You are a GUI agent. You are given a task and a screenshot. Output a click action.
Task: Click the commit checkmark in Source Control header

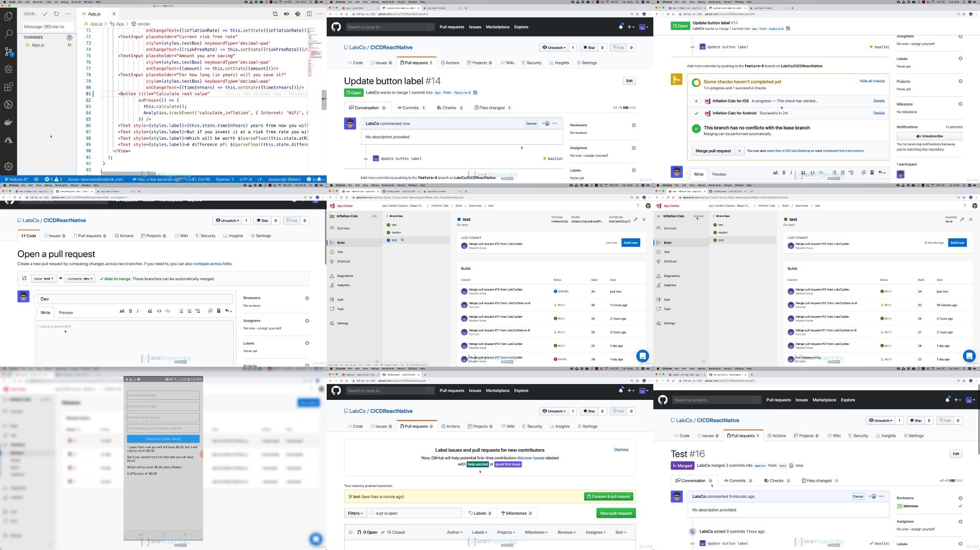tap(45, 14)
